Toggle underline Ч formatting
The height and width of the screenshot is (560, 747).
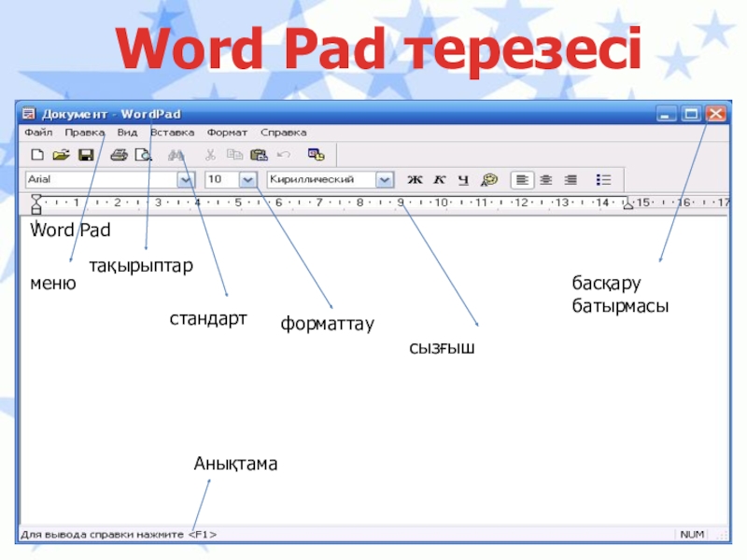click(463, 179)
